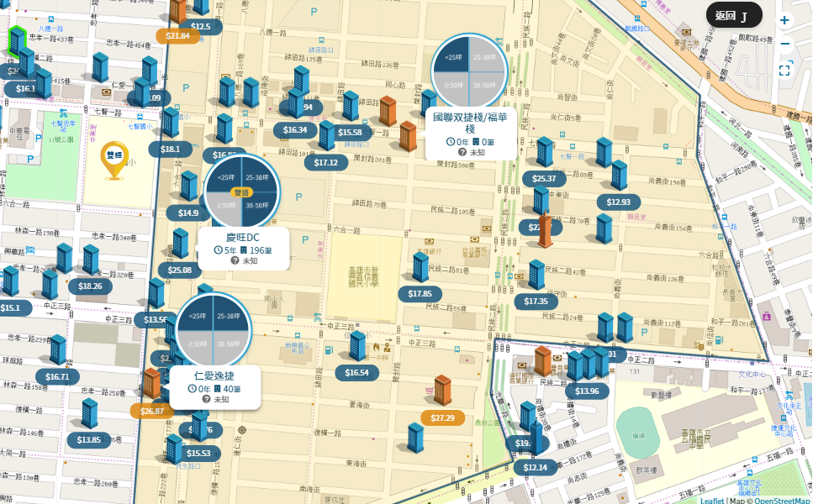The height and width of the screenshot is (504, 813).
Task: Select the blue building above the $17.85 label
Action: pos(420,267)
